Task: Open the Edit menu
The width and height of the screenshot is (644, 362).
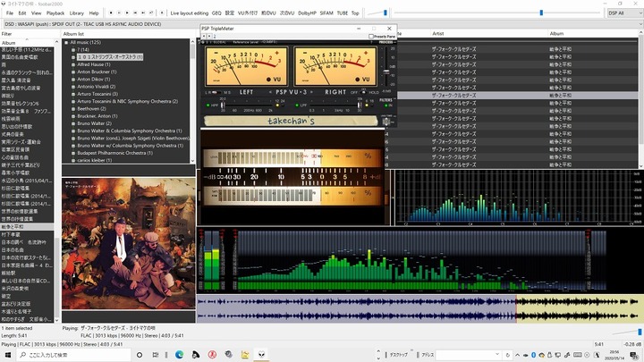Action: click(22, 13)
